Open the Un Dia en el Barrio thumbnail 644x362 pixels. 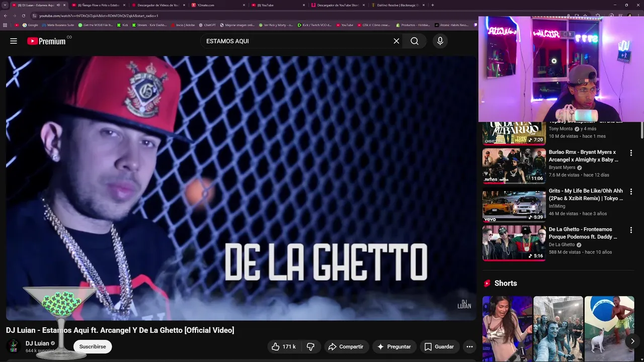pyautogui.click(x=514, y=133)
